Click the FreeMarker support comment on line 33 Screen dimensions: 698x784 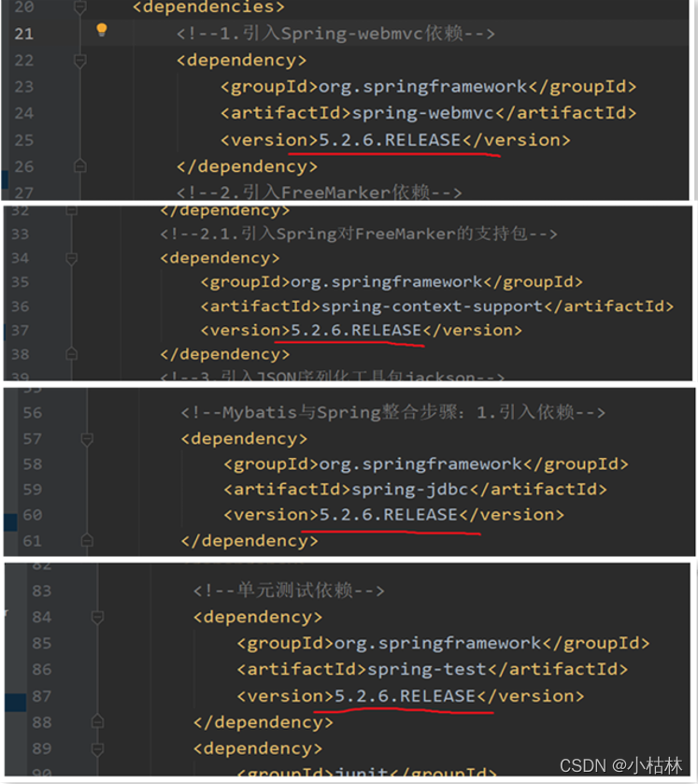coord(359,234)
